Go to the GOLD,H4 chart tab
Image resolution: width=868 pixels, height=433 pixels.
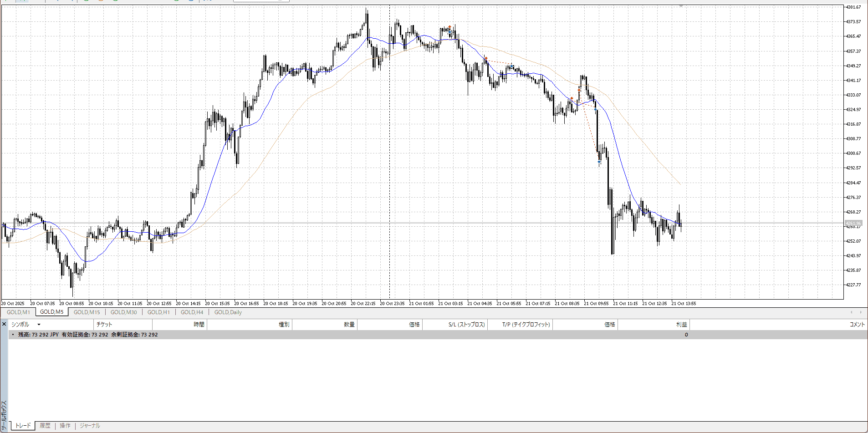[x=192, y=312]
